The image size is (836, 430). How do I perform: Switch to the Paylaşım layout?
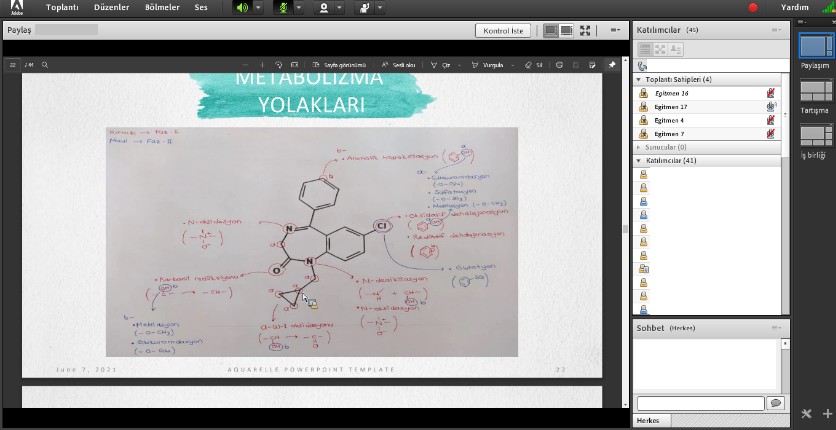[815, 48]
